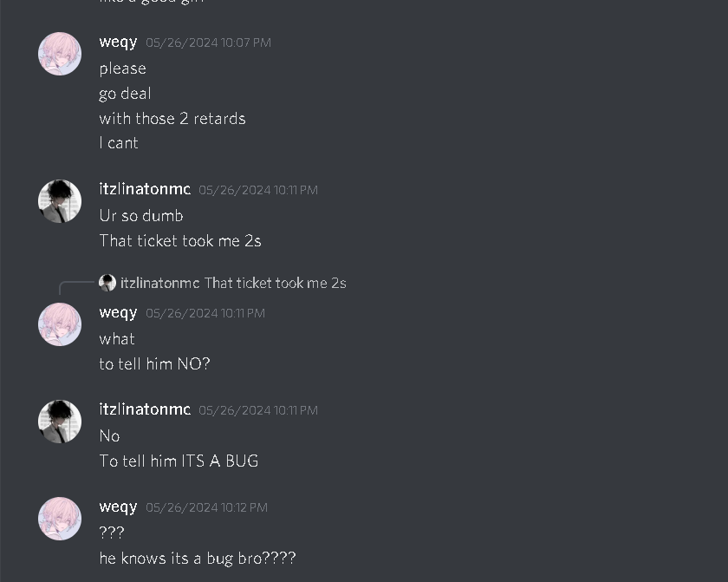Click weqy username at the 10:11 PM message
This screenshot has width=728, height=582.
[x=118, y=312]
